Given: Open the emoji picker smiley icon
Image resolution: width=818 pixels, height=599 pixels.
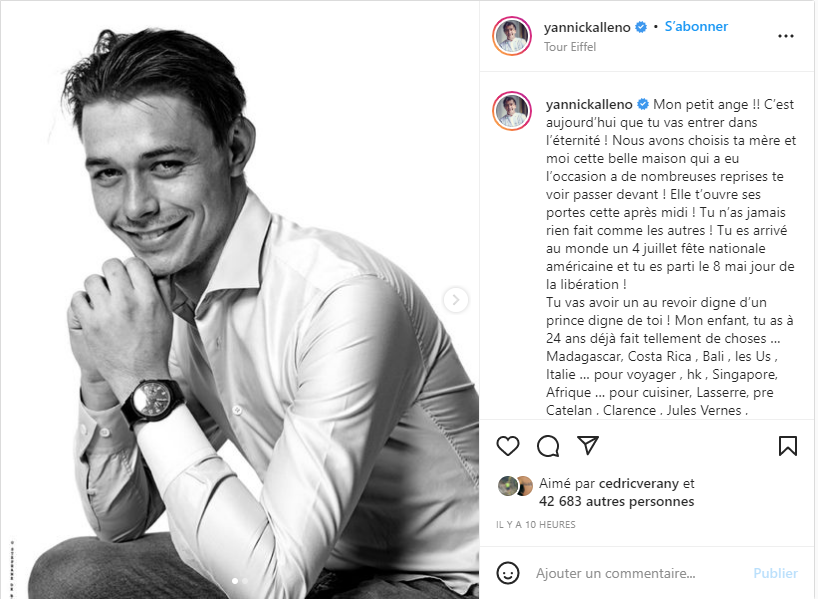Looking at the screenshot, I should (508, 573).
